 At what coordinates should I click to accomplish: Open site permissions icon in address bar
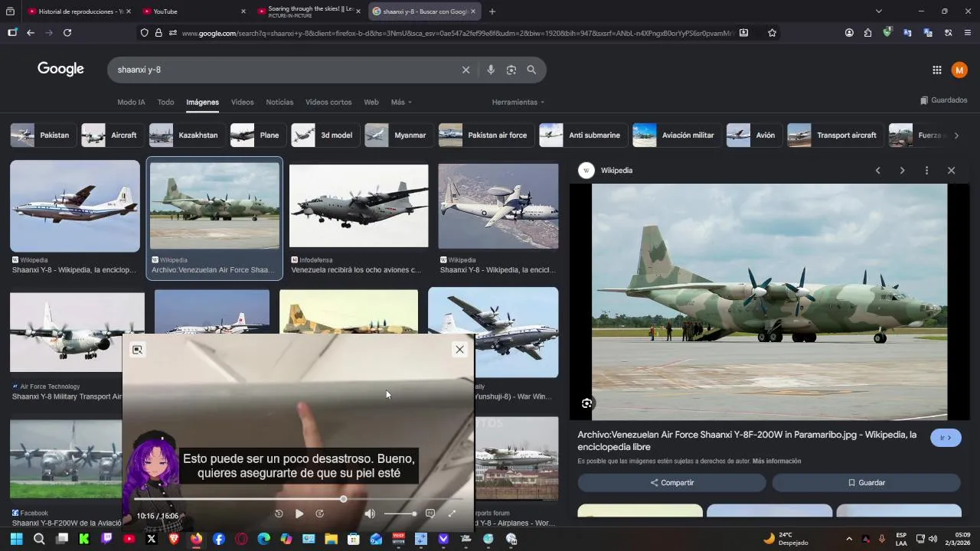172,33
